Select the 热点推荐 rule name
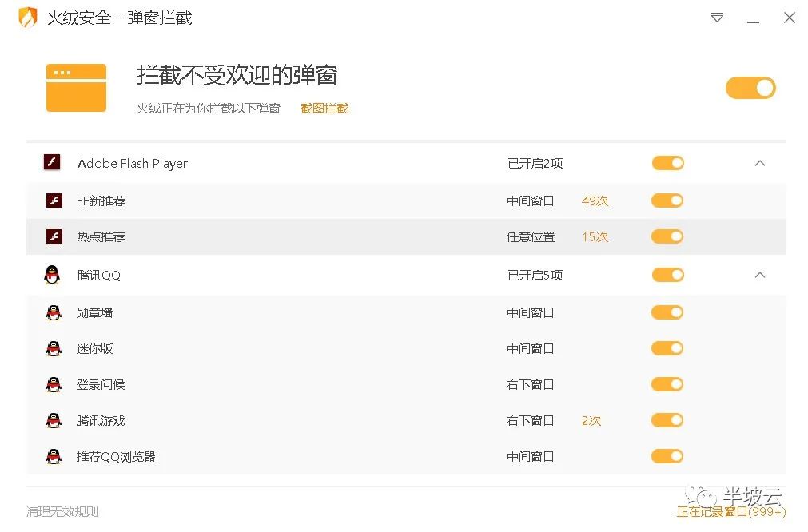This screenshot has height=532, width=808. point(101,237)
